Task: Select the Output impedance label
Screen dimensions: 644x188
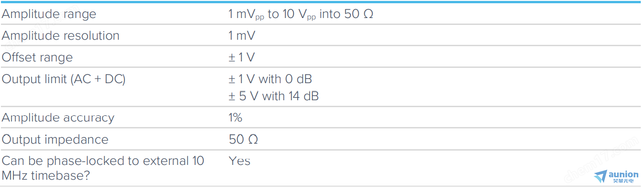Action: coord(55,139)
